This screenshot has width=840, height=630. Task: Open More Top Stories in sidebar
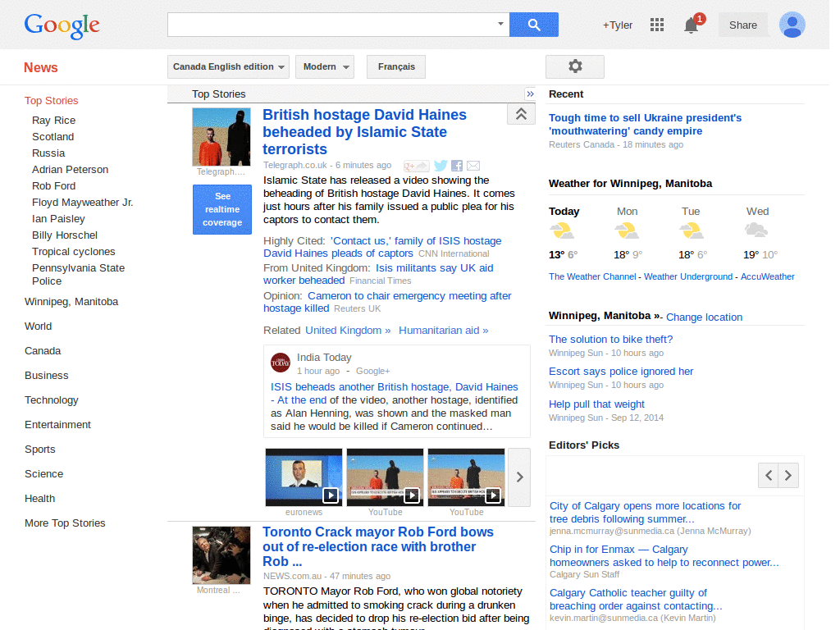[65, 523]
